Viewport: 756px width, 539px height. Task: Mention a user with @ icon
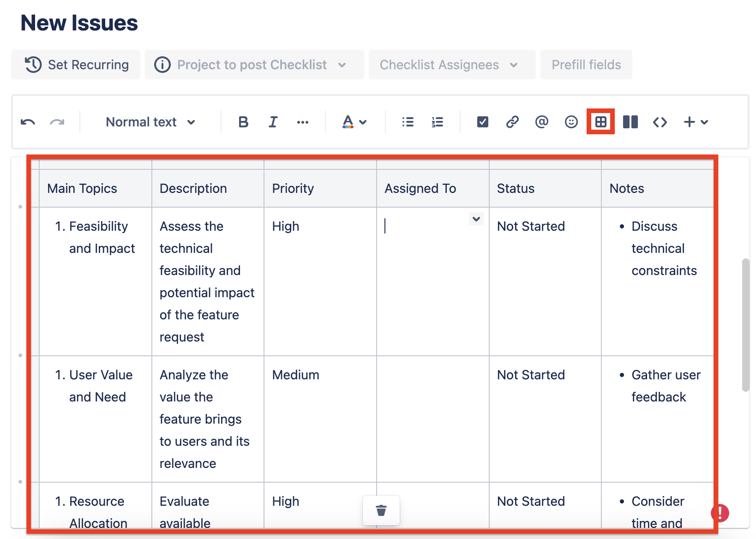(x=542, y=122)
